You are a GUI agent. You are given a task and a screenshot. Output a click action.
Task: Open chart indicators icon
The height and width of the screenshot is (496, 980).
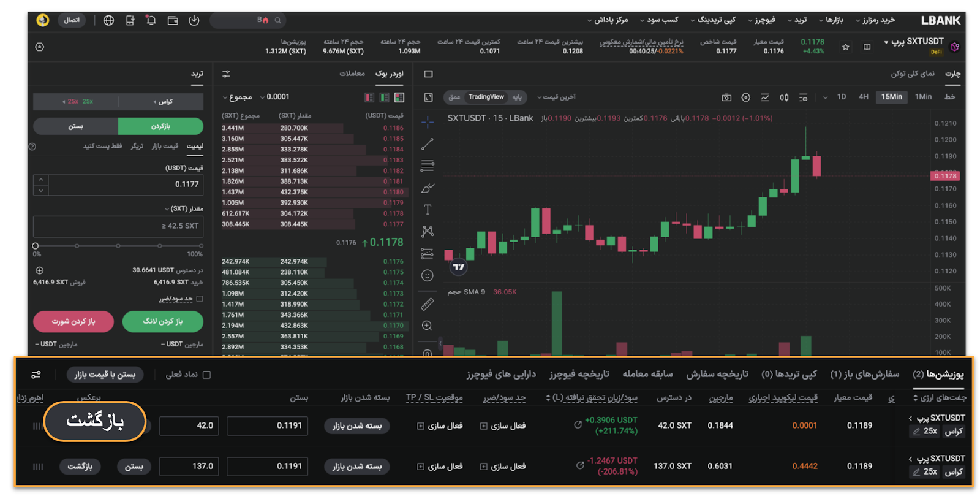coord(765,97)
